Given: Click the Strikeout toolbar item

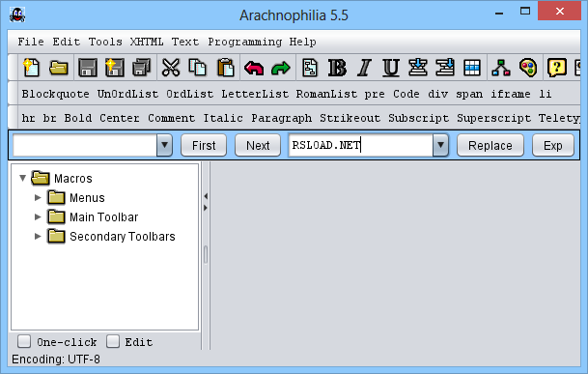Looking at the screenshot, I should 350,118.
